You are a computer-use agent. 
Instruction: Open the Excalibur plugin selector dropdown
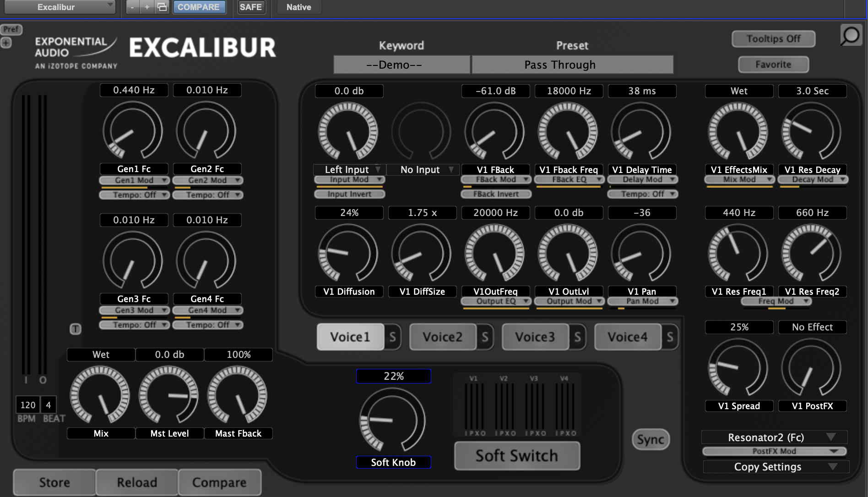[x=60, y=7]
